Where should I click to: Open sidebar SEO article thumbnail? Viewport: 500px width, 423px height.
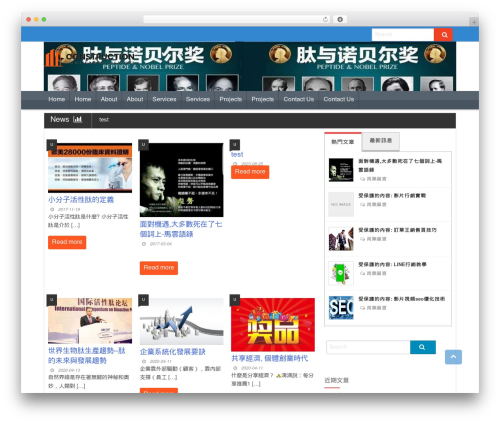click(341, 308)
